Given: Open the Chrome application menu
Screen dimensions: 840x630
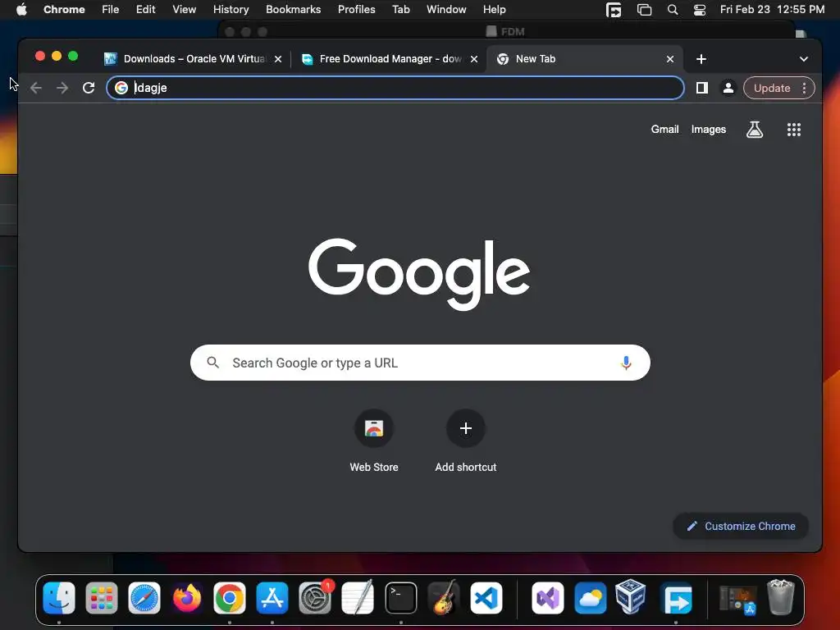Looking at the screenshot, I should tap(64, 10).
